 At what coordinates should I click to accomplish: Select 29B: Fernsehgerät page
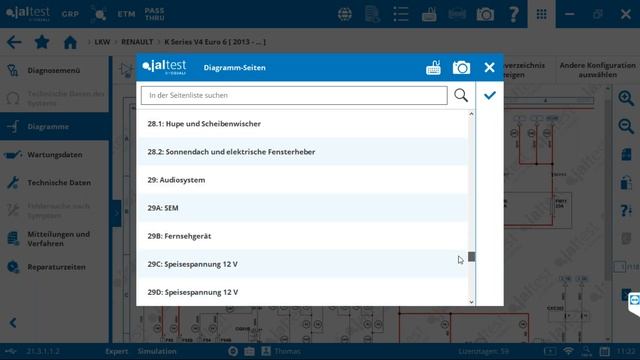303,236
